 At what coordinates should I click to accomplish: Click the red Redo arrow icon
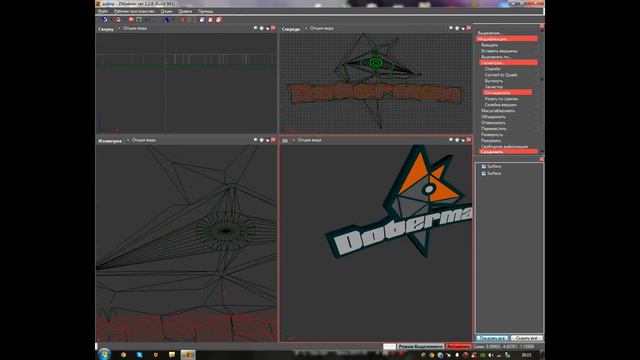click(118, 20)
